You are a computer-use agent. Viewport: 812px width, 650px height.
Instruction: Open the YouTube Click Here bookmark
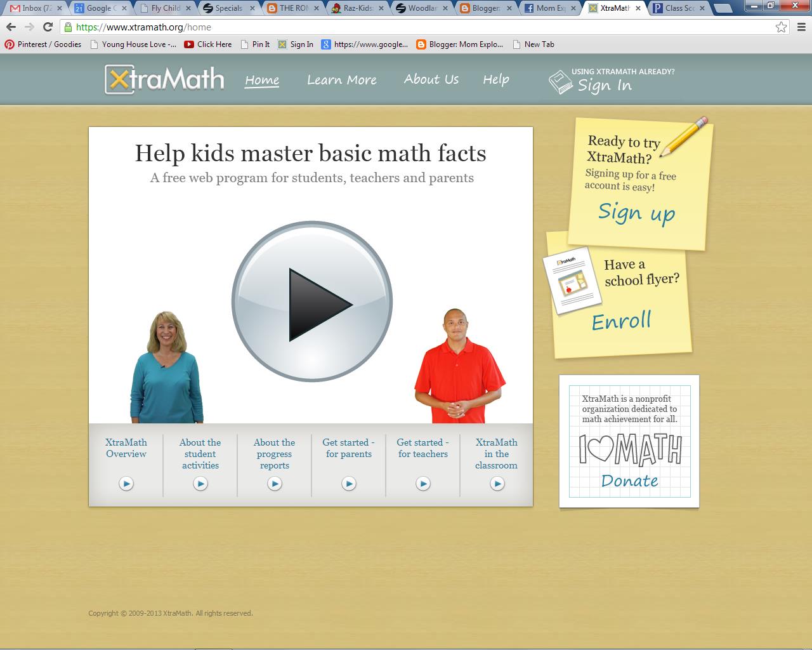[208, 44]
